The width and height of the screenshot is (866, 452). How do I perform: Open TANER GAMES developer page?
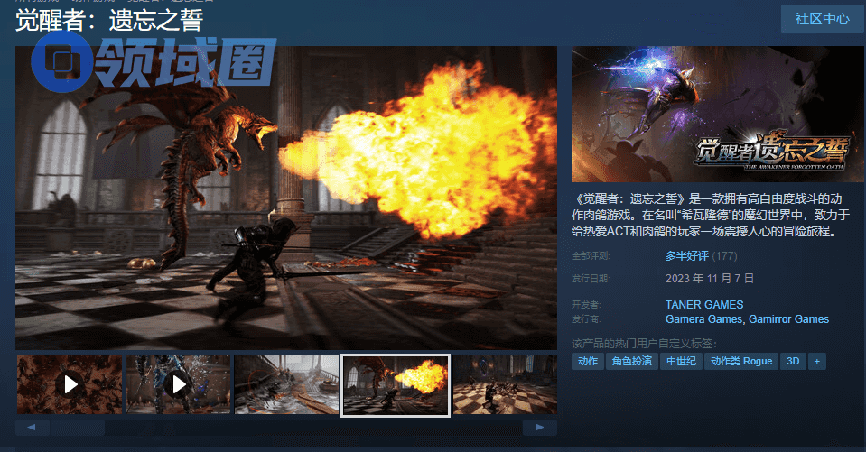pos(704,304)
